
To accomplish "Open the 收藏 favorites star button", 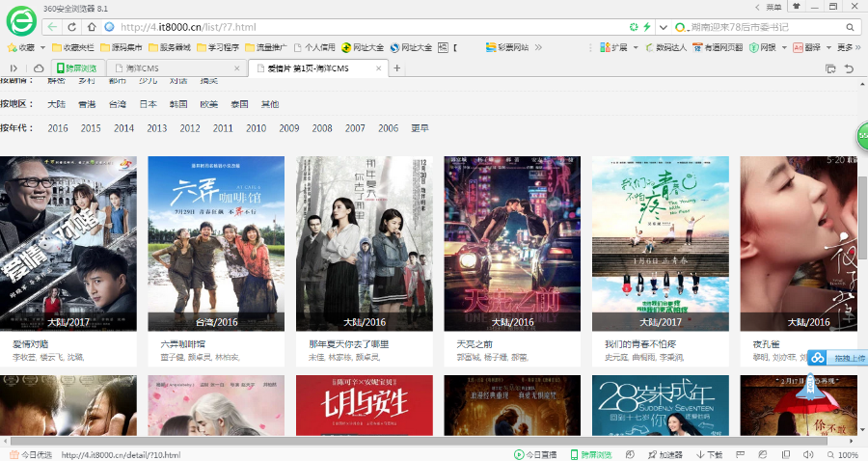I will click(x=21, y=47).
